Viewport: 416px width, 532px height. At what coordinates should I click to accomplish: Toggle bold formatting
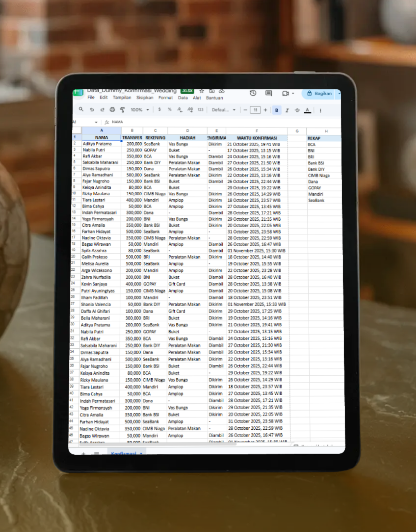point(277,110)
